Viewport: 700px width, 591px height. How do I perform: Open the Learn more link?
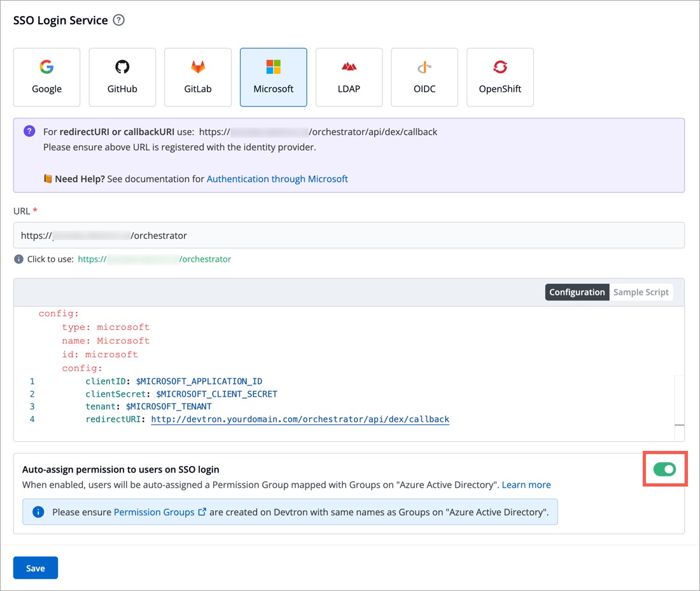(526, 485)
